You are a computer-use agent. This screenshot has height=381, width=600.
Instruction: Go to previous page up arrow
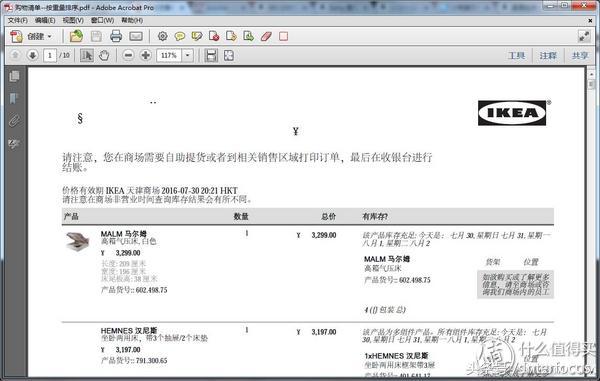point(15,55)
